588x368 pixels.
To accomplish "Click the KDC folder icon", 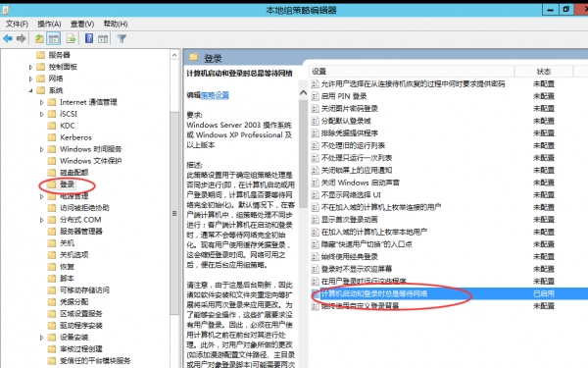I will pos(52,126).
